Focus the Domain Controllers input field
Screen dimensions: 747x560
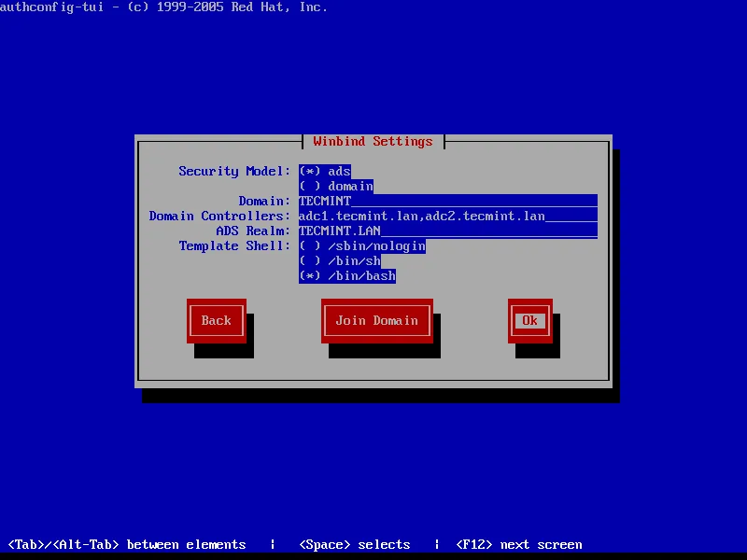tap(447, 217)
